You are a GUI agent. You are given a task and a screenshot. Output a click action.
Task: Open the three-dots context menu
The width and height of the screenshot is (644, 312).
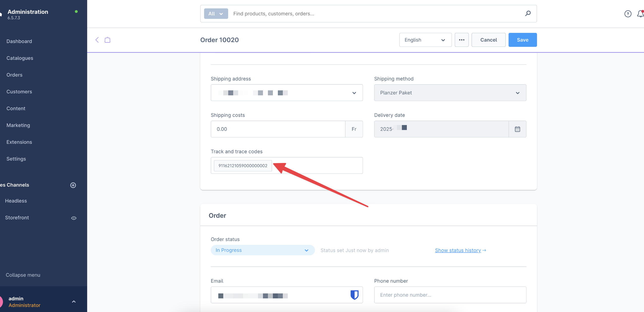(x=461, y=40)
